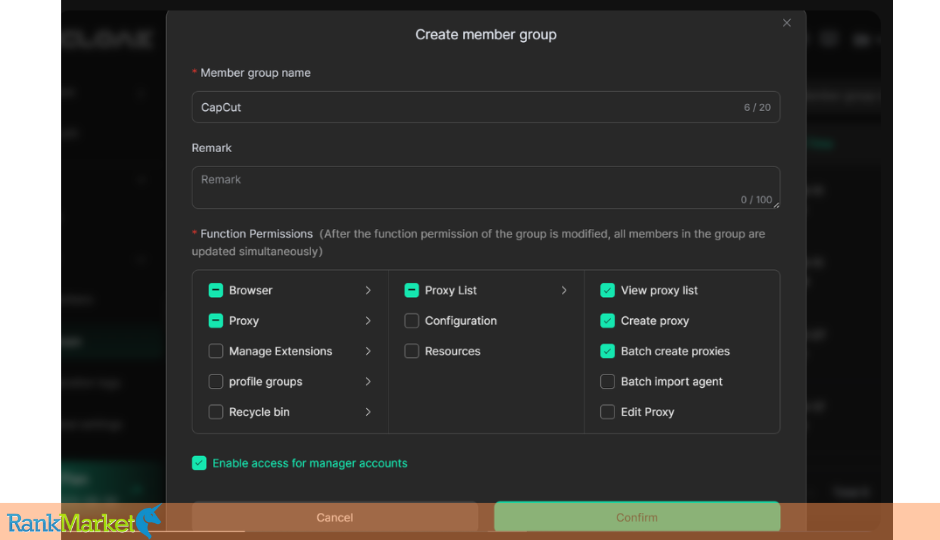Check the Recycle bin checkbox

click(x=215, y=412)
